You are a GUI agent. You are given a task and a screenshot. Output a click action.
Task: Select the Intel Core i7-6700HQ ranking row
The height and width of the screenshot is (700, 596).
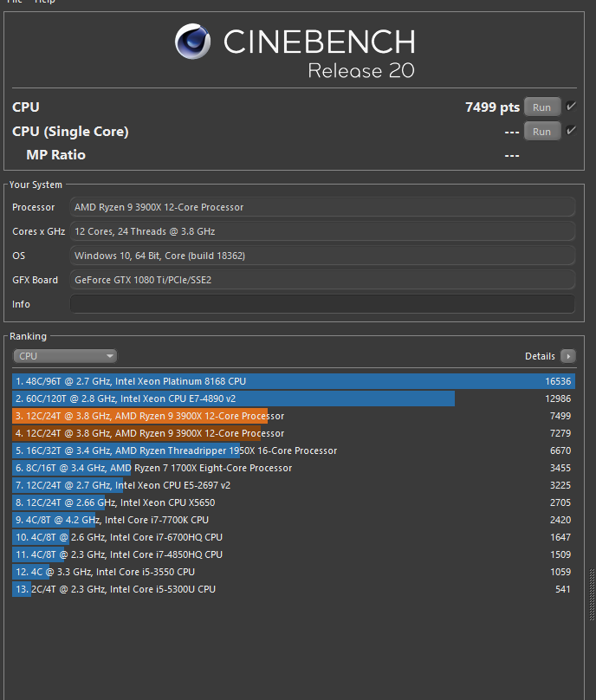[294, 537]
